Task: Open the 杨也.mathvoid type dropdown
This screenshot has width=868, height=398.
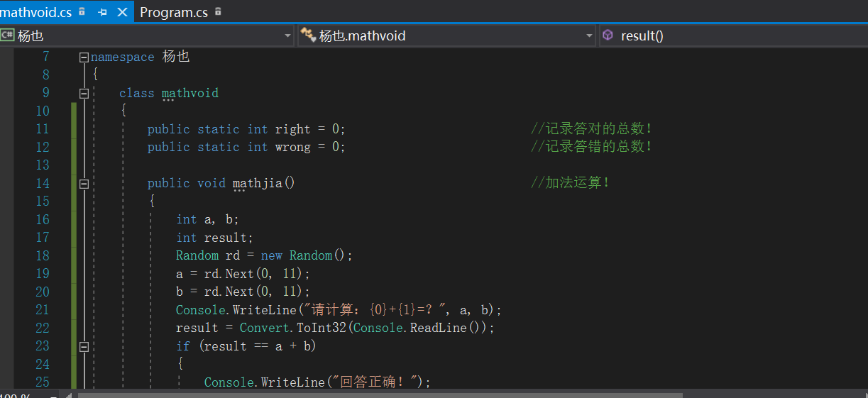Action: [x=446, y=35]
